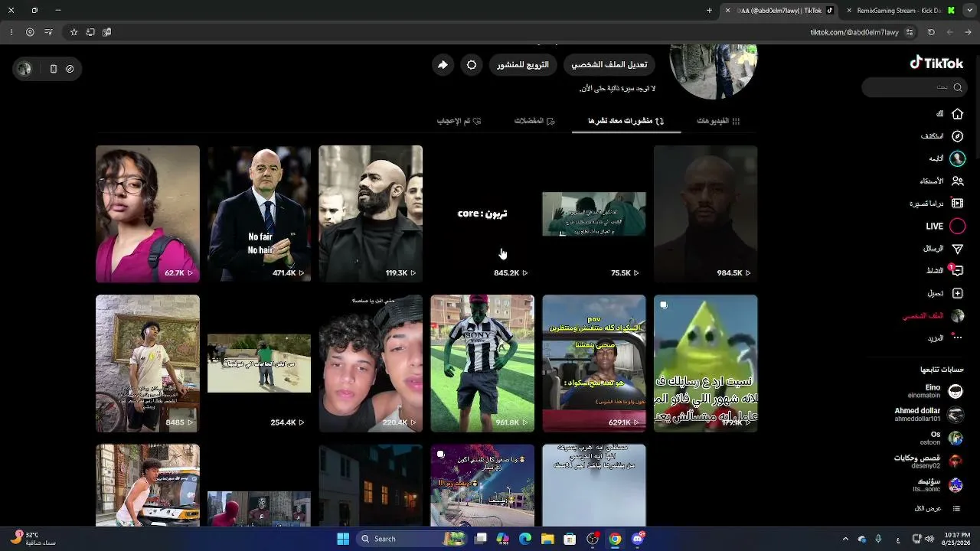
Task: Switch to the المفضلات favorites tab
Action: pyautogui.click(x=534, y=121)
